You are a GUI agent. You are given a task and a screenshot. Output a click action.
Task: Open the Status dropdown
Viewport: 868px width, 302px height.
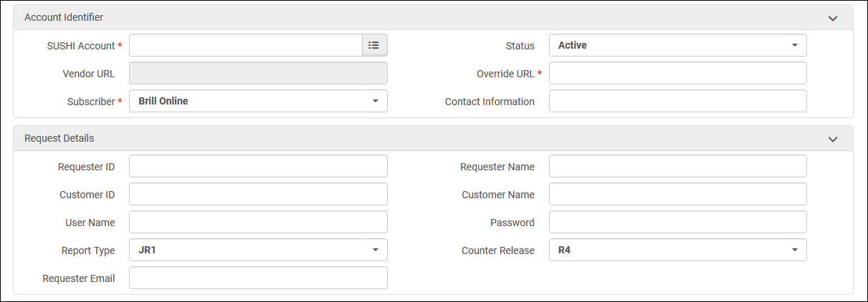677,45
